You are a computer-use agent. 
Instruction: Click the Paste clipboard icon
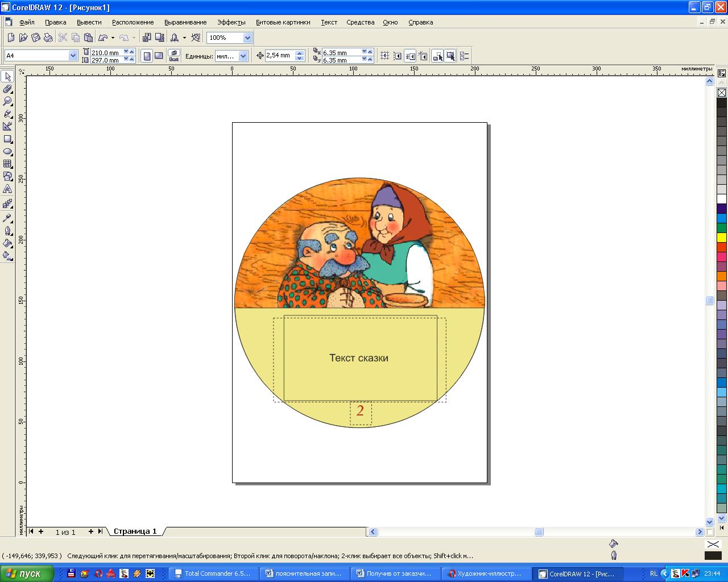tap(88, 38)
